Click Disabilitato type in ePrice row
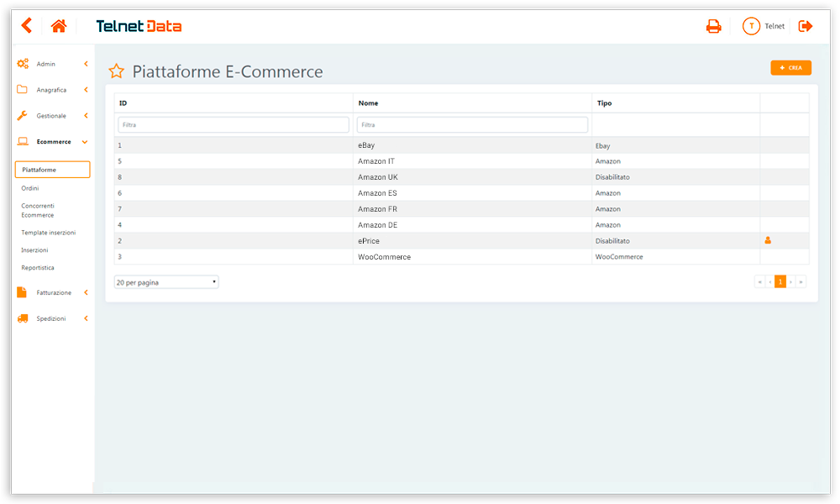Viewport: 840px width, 504px height. [x=612, y=241]
